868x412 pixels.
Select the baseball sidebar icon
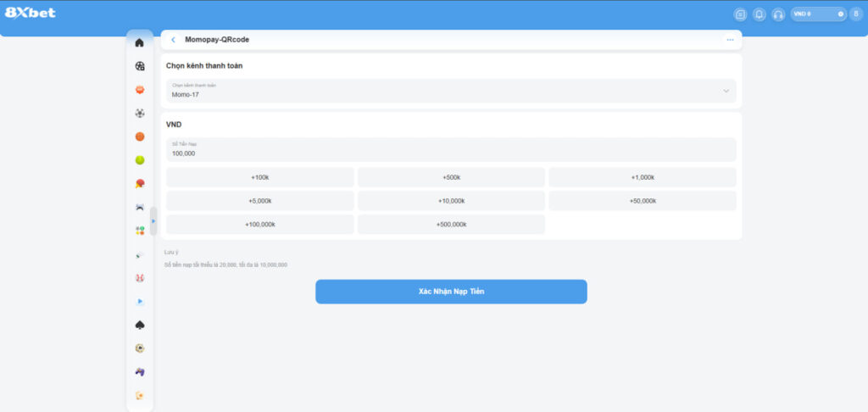(140, 278)
